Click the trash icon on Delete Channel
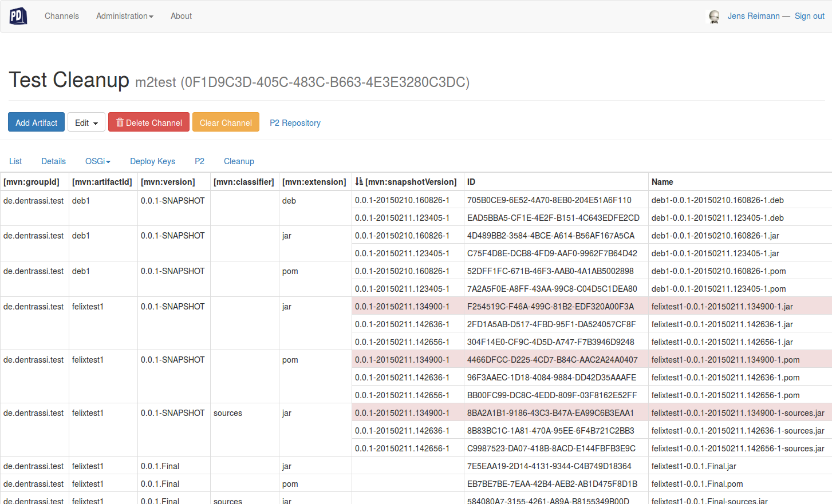This screenshot has height=504, width=832. [120, 122]
